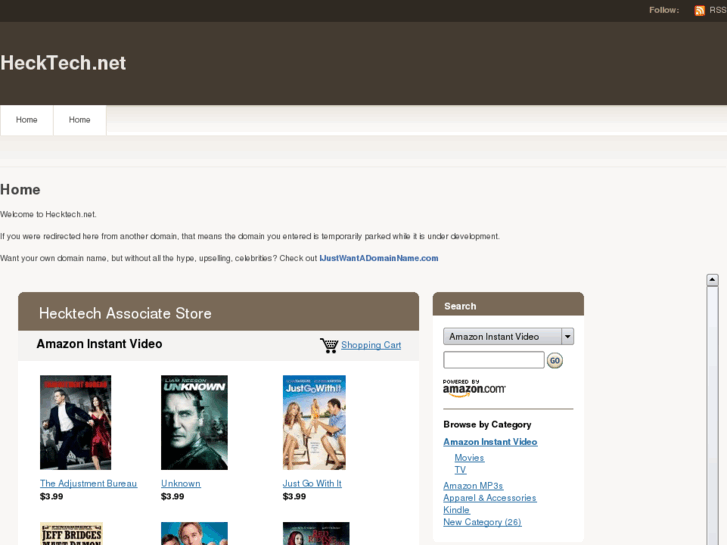The image size is (727, 545).
Task: Open The Adjustment Bureau title link
Action: pyautogui.click(x=89, y=483)
